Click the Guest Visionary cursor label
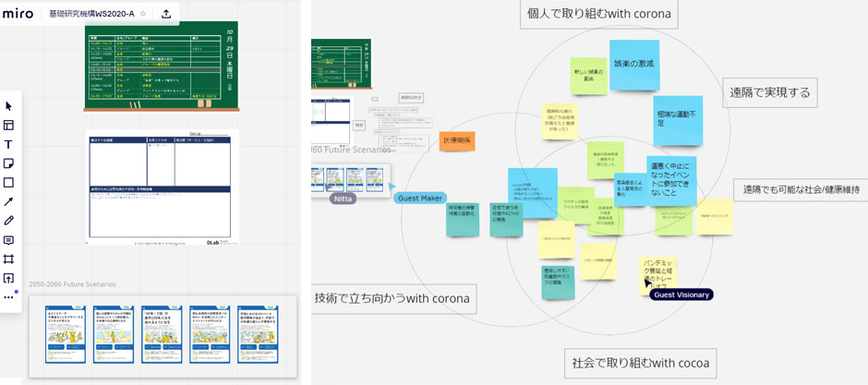 tap(681, 295)
